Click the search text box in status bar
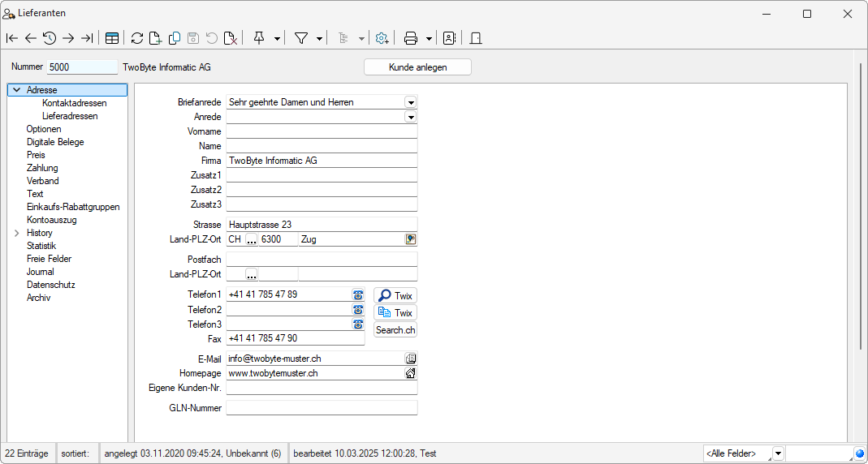The height and width of the screenshot is (464, 868). [x=819, y=453]
